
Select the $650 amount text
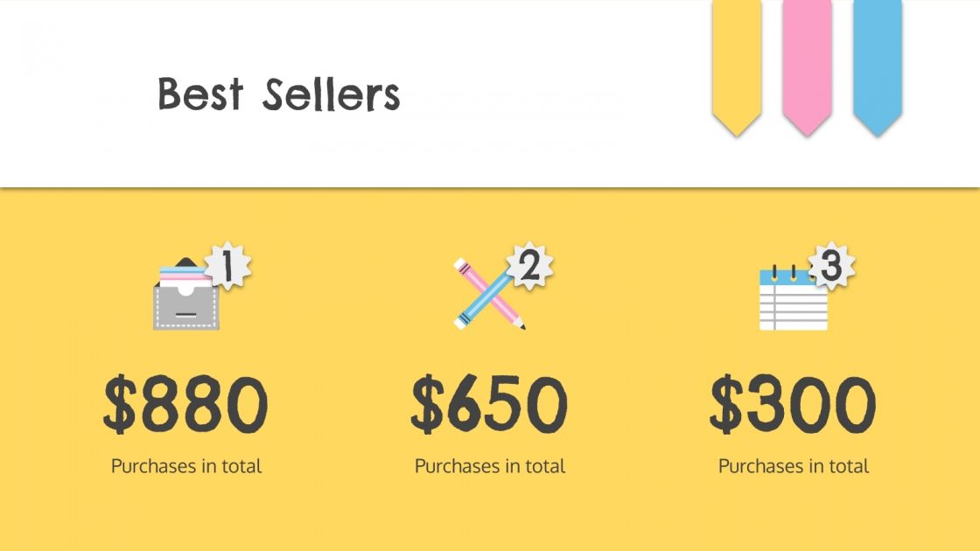[490, 405]
